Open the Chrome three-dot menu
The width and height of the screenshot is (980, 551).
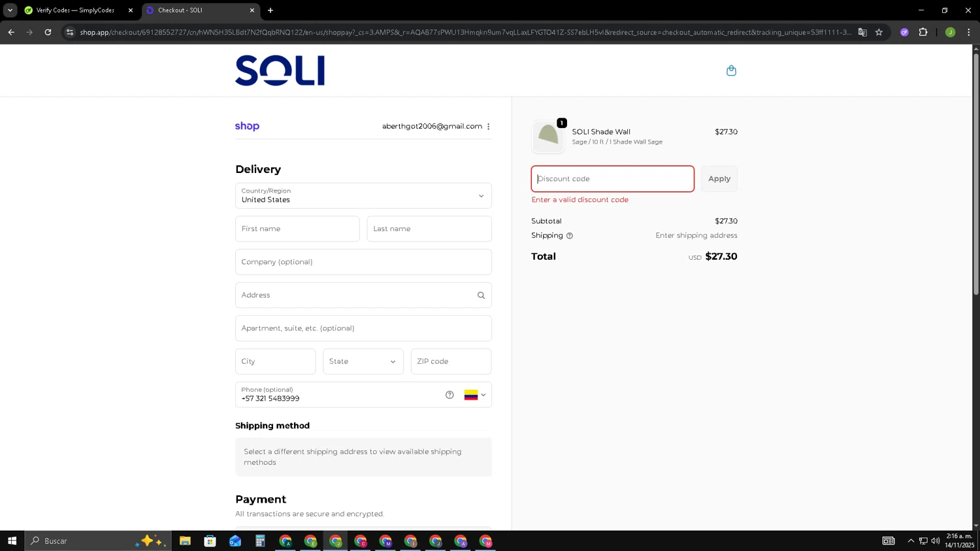tap(968, 32)
